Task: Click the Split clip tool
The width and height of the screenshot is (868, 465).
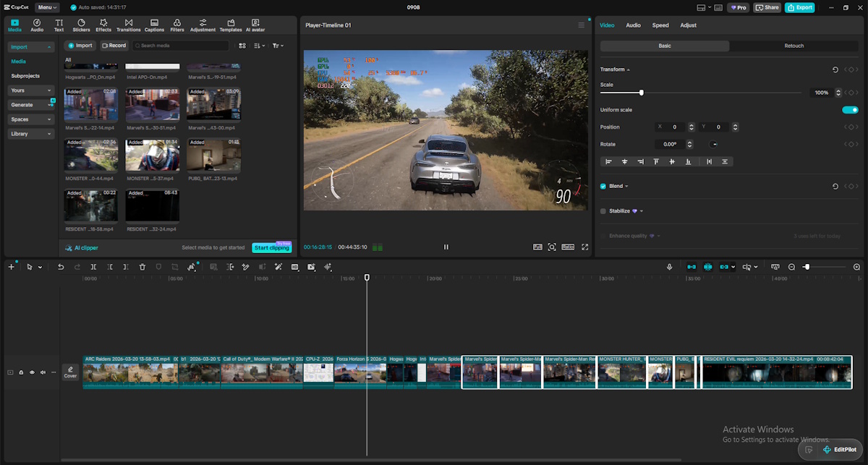Action: click(94, 267)
